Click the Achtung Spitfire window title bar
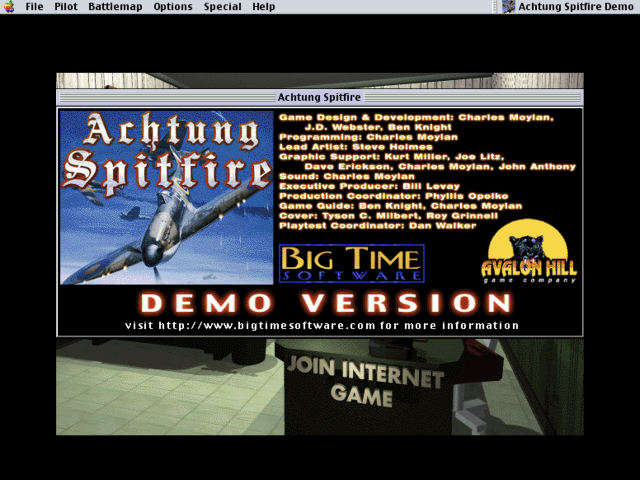Image resolution: width=640 pixels, height=480 pixels. pos(320,97)
